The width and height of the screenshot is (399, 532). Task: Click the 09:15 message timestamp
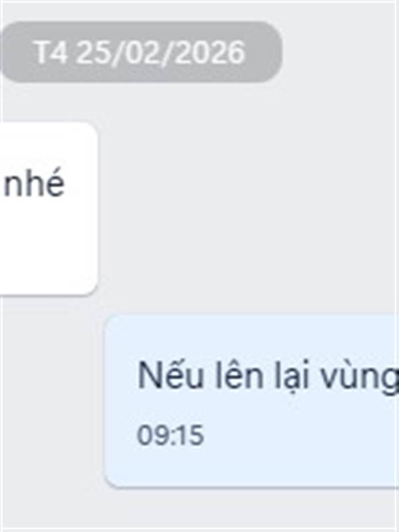170,435
